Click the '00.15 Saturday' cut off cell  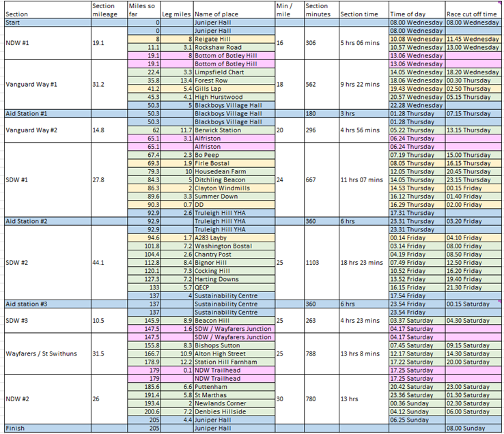473,304
